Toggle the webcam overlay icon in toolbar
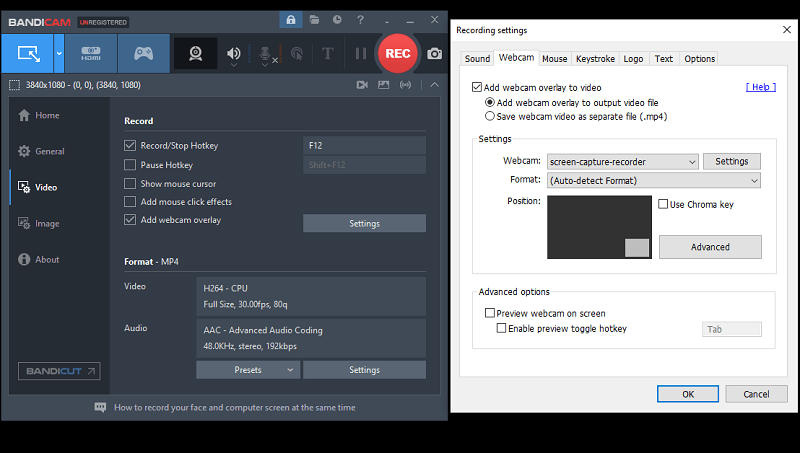The image size is (800, 453). click(195, 53)
